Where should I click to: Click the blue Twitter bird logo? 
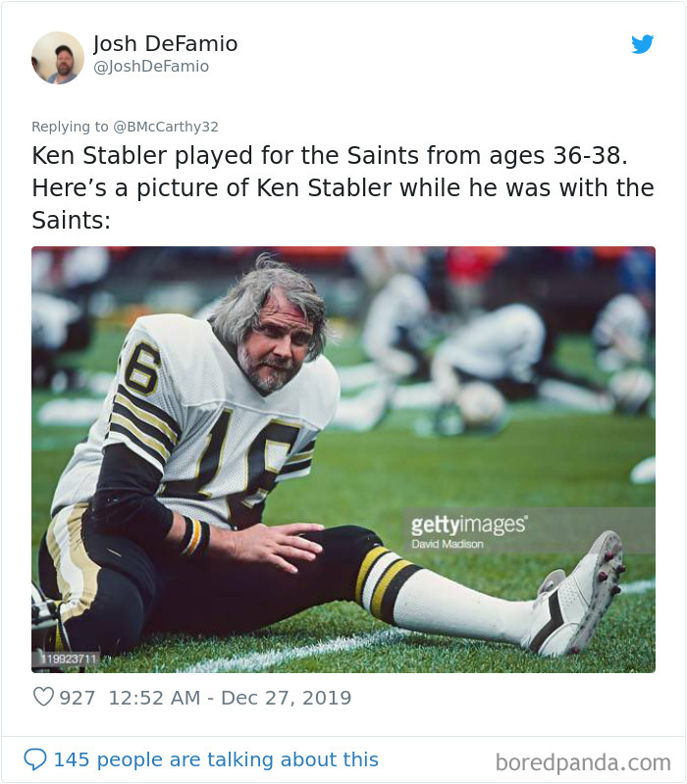coord(643,44)
